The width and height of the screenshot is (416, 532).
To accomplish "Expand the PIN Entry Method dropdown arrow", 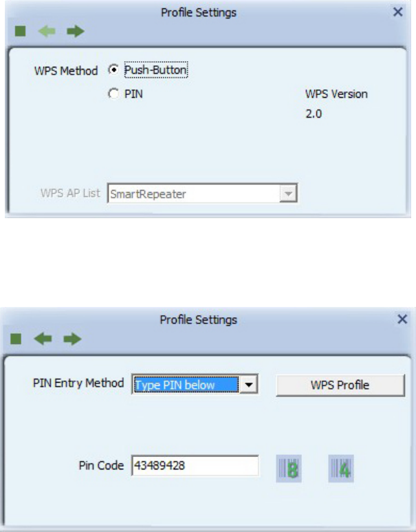I will [x=250, y=385].
